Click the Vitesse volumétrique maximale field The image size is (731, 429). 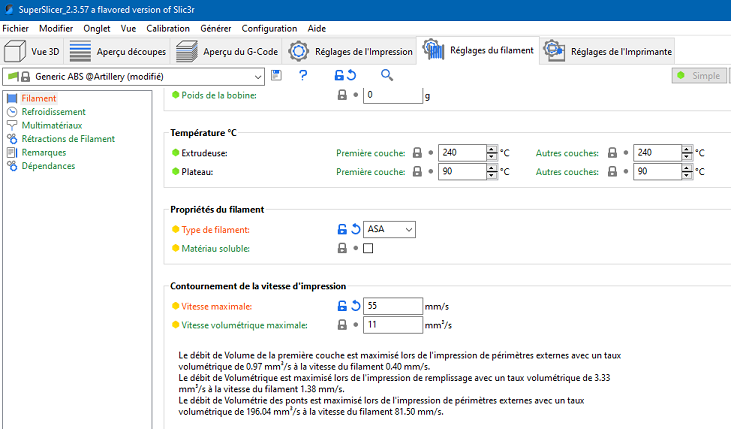393,325
